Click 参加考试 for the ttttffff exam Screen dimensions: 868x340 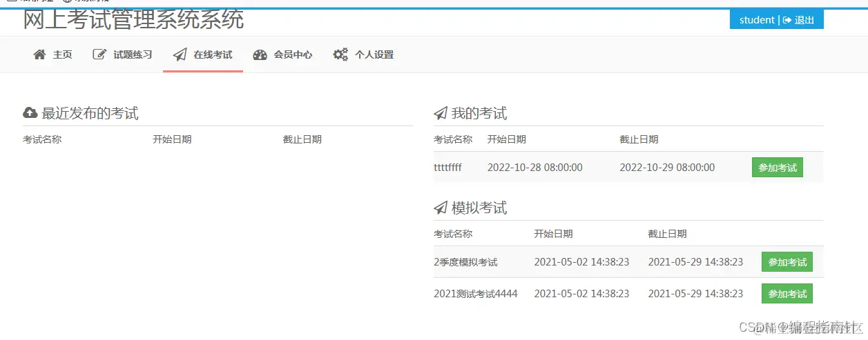(778, 168)
